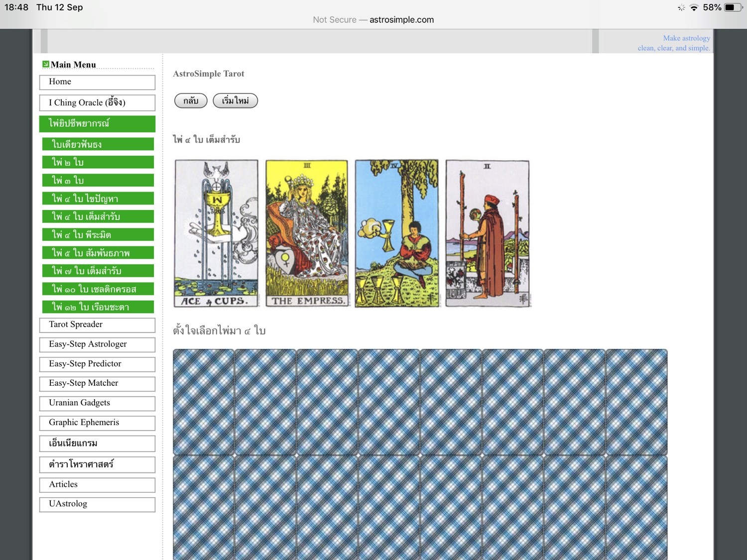The image size is (747, 560).
Task: Open Articles menu item
Action: point(97,485)
